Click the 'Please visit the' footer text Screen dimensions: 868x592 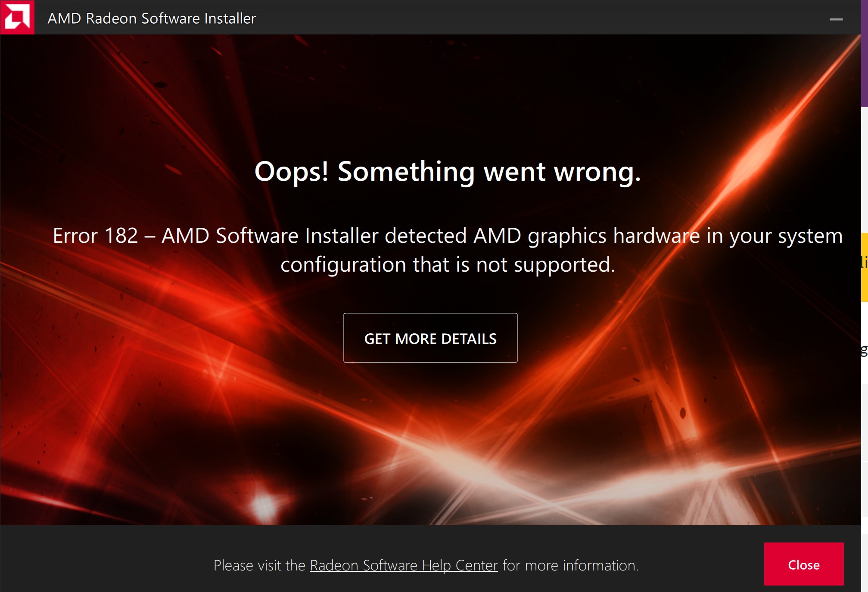click(259, 565)
